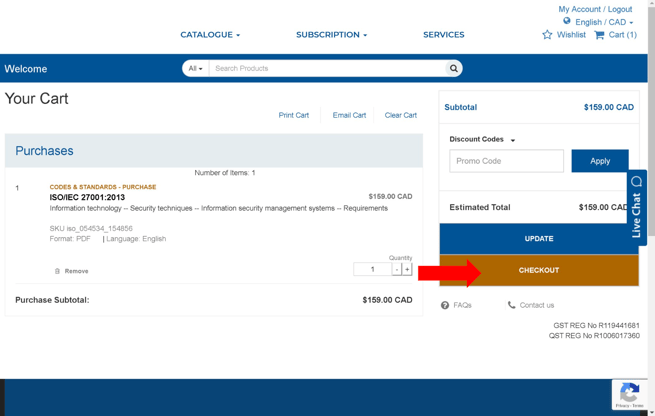Click the Promo Code input field
This screenshot has width=655, height=416.
(506, 161)
